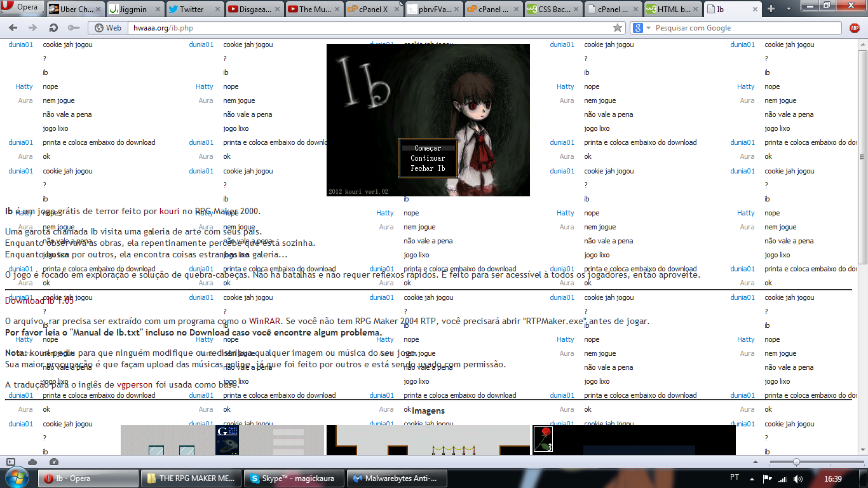Close the Twitter tab
Viewport: 868px width, 488px height.
217,9
